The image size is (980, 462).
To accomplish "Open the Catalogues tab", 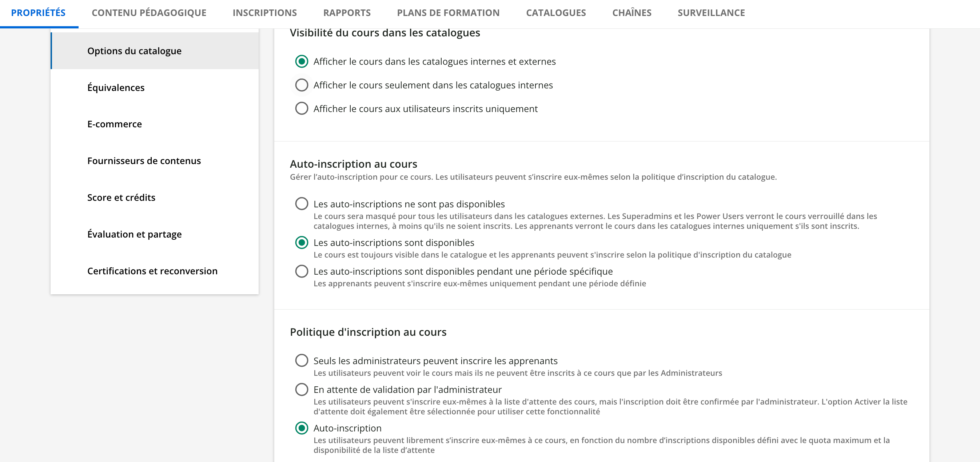I will (555, 13).
